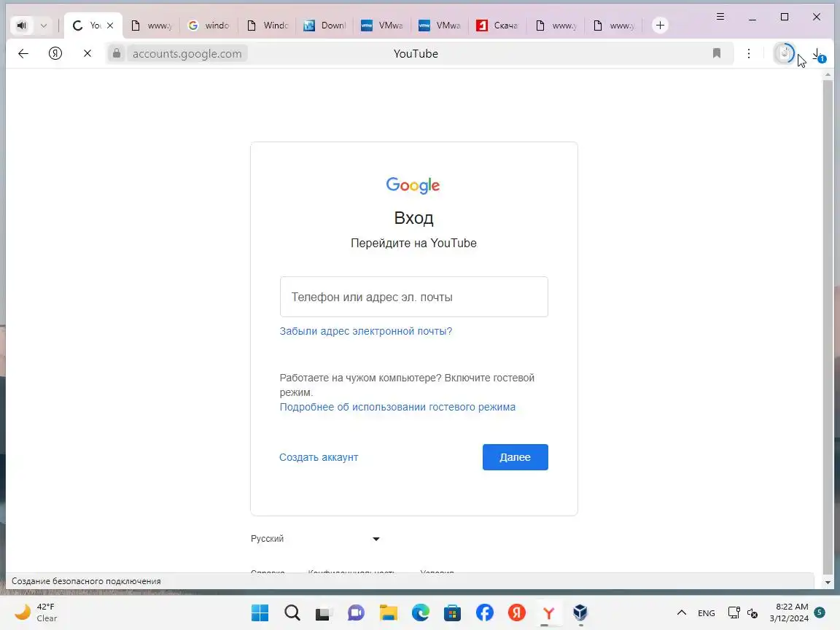Open File Explorer from taskbar
Viewport: 840px width, 630px height.
[x=389, y=612]
